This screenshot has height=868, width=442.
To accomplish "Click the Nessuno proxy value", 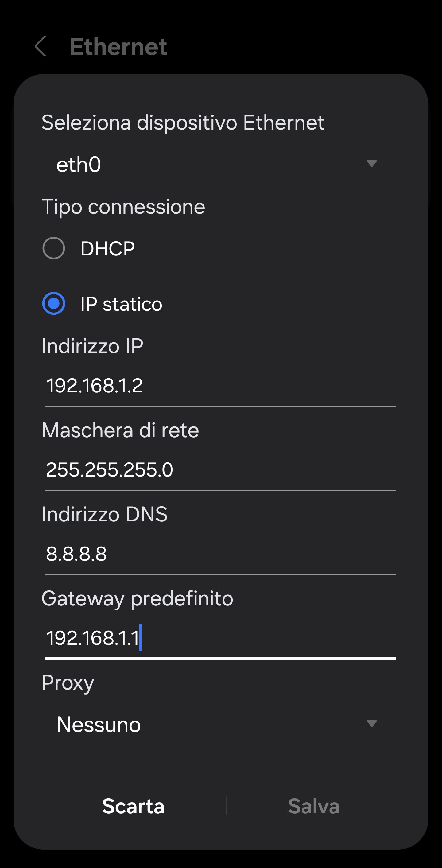I will coord(99,724).
